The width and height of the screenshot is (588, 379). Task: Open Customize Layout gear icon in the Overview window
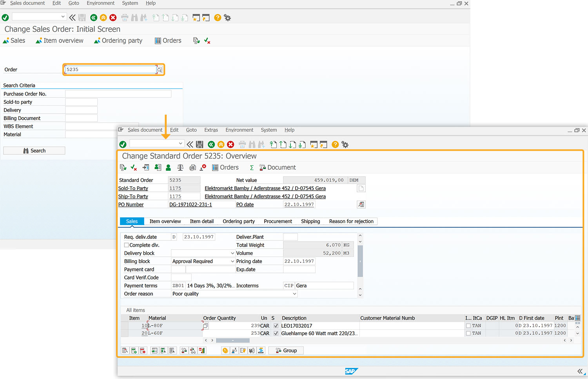pos(345,144)
